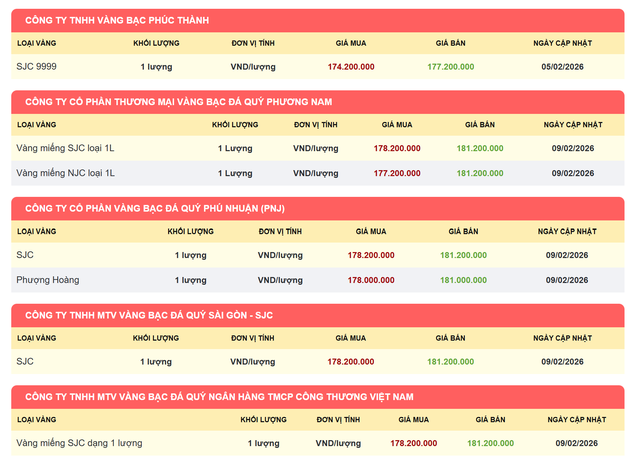Click the Phượng Hoàng sell price 181.000.000
The image size is (640, 457).
point(463,280)
